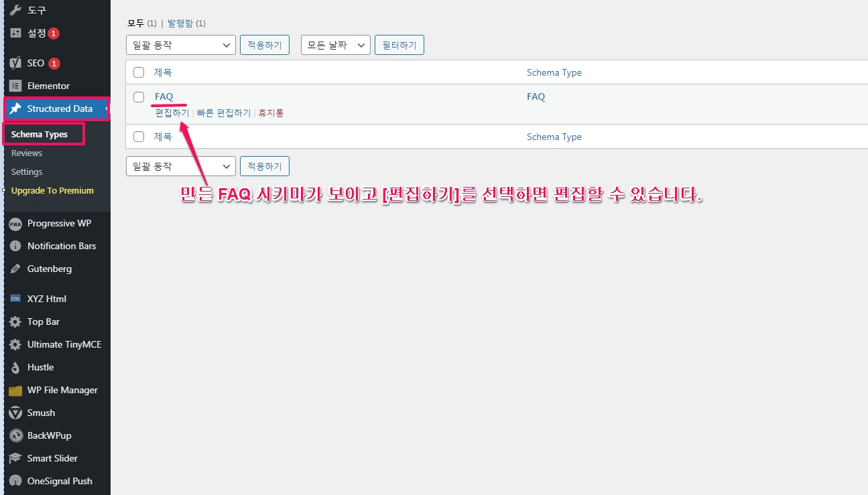Click the Yoast SEO icon

click(15, 63)
